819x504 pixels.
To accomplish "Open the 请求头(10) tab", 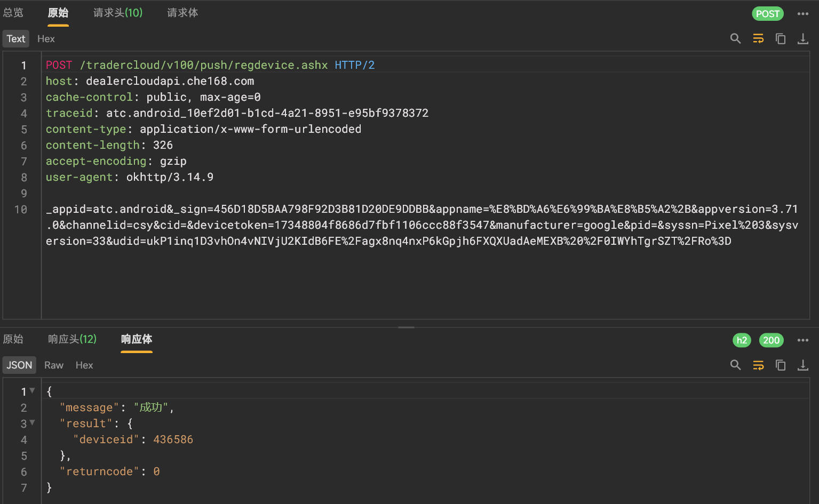I will pyautogui.click(x=118, y=13).
